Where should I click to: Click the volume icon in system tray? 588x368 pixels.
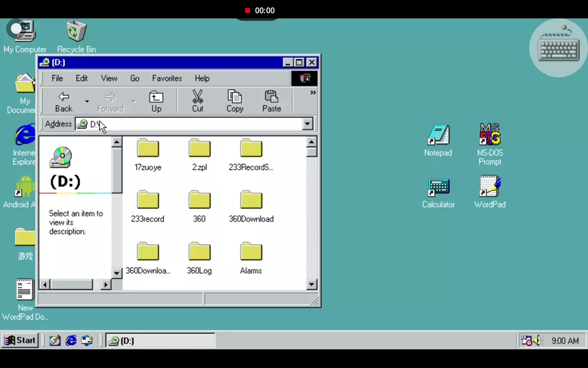point(537,341)
